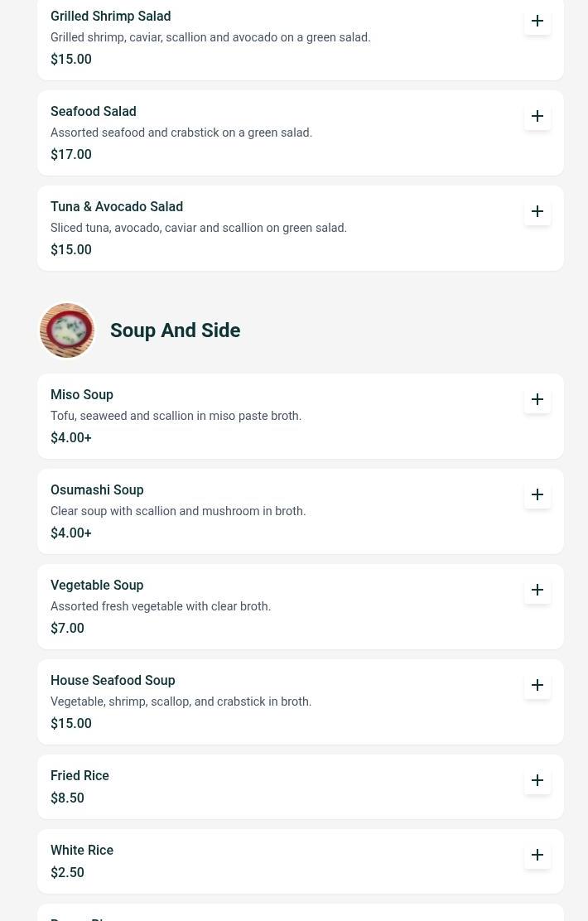
Task: Click the White Rice $2.50 price
Action: point(67,873)
